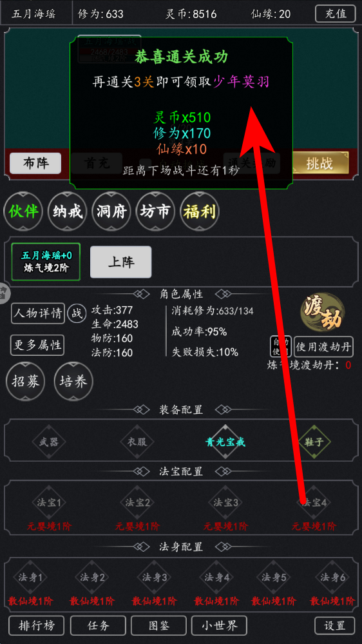Viewport: 362px width, 644px height.
Task: Open the 纳戒 circular icon
Action: point(68,211)
